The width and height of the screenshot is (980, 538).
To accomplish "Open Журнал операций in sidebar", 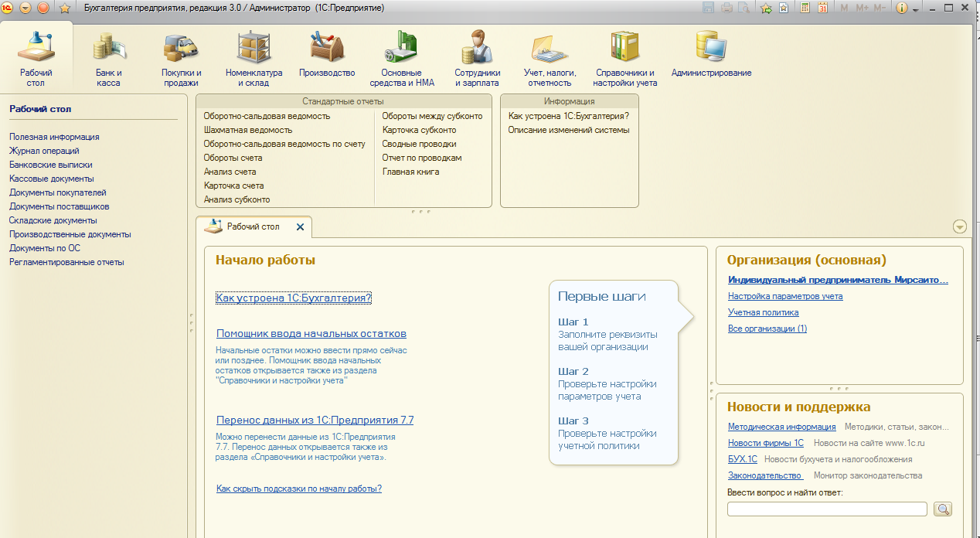I will pos(44,151).
